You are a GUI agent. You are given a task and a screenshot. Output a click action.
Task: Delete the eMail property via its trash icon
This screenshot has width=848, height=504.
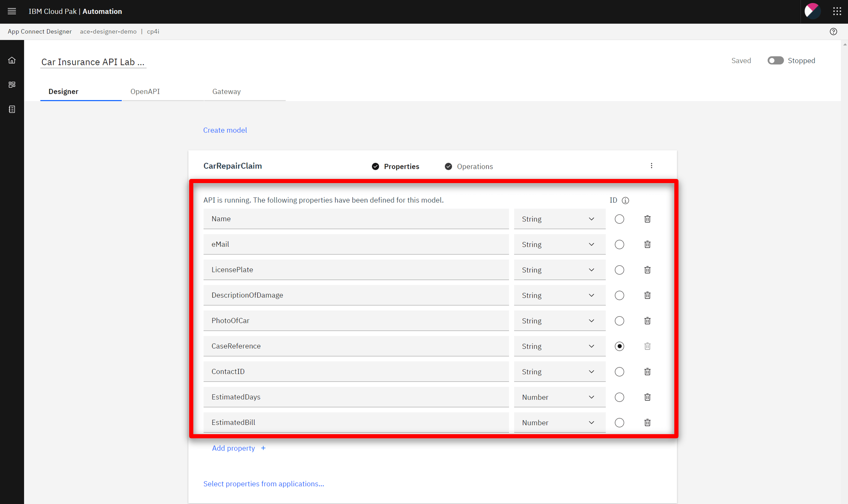pyautogui.click(x=647, y=244)
